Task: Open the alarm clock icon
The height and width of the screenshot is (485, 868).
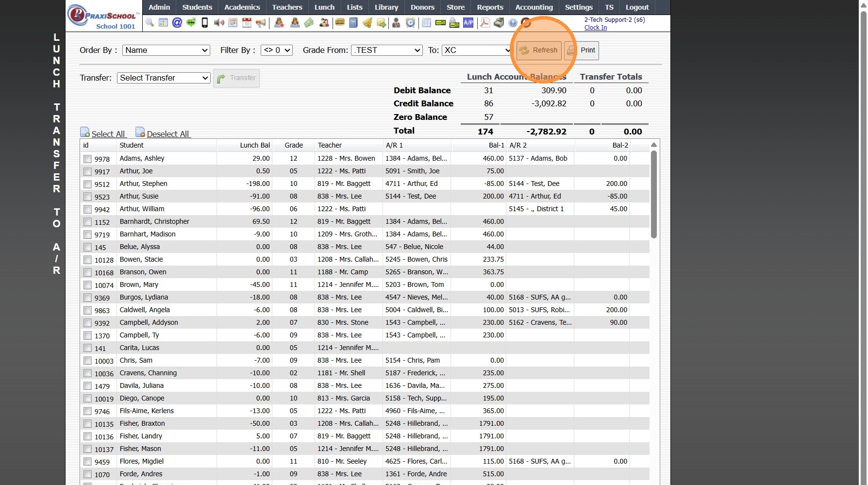Action: coord(411,23)
